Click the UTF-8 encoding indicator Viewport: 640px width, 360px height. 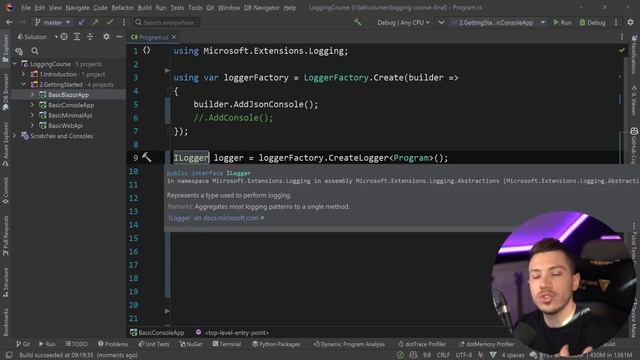[463, 355]
